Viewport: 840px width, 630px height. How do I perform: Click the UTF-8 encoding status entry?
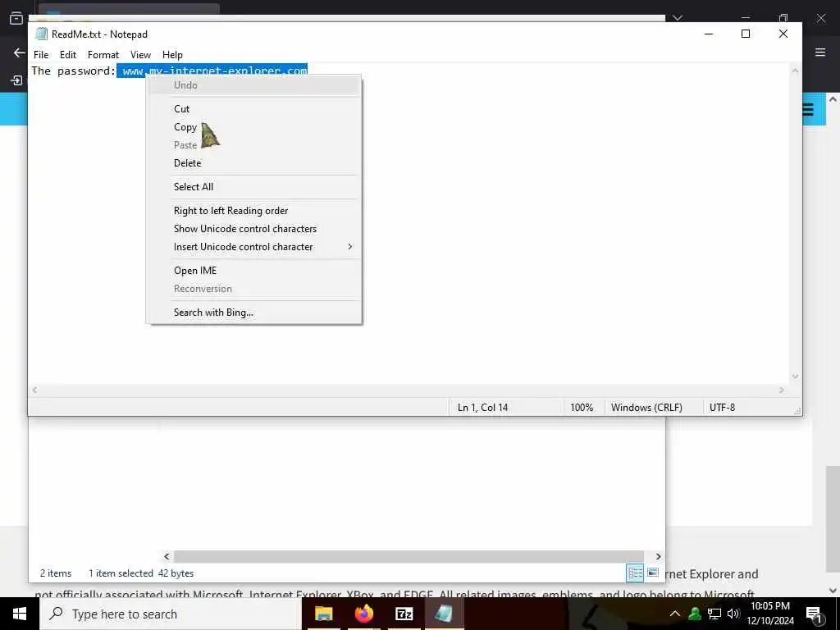[722, 408]
